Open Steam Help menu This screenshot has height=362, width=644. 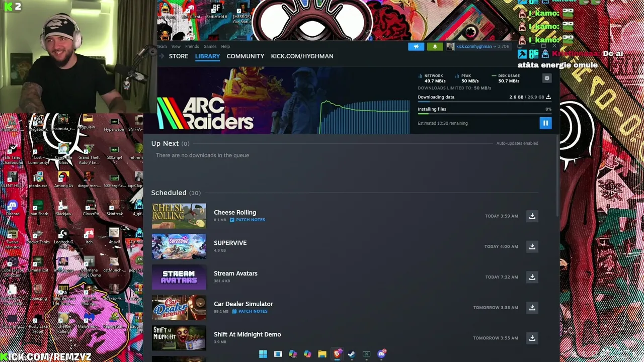point(225,46)
